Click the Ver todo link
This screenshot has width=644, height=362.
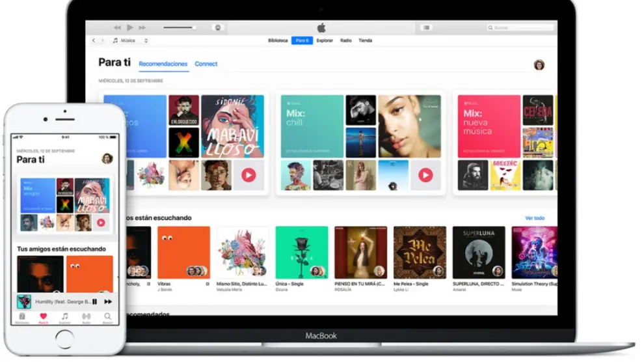coord(534,218)
